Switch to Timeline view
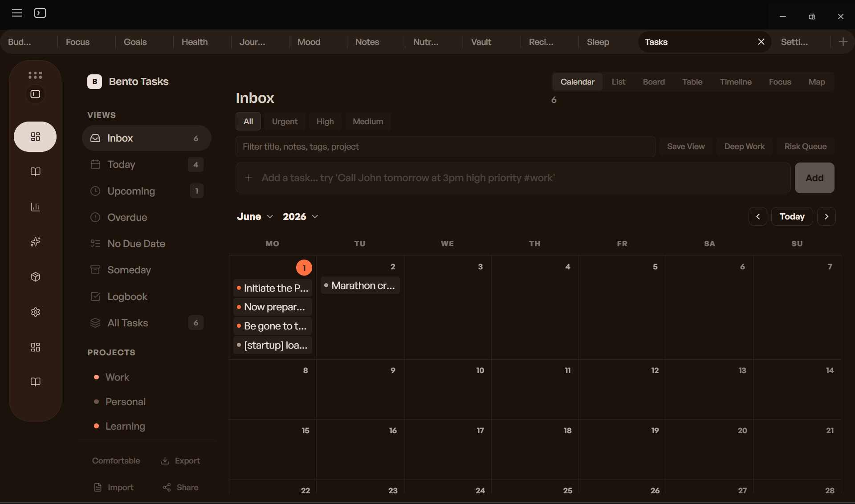855x504 pixels. coord(736,82)
